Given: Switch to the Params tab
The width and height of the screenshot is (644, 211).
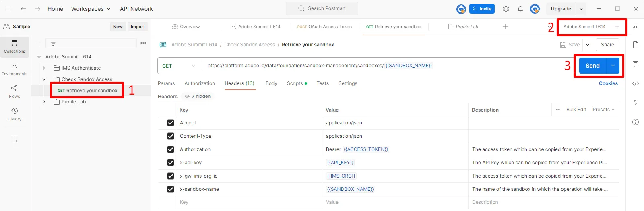Looking at the screenshot, I should coord(166,83).
